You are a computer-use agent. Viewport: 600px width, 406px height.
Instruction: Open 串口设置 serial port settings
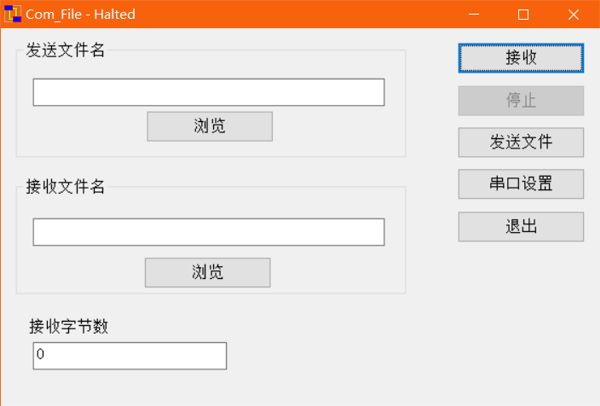(521, 184)
